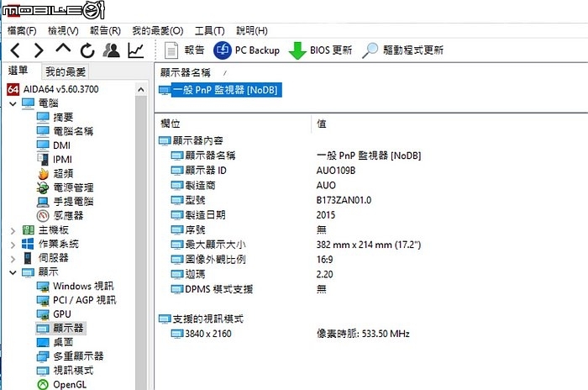Go forward with the right arrow icon

(x=39, y=50)
